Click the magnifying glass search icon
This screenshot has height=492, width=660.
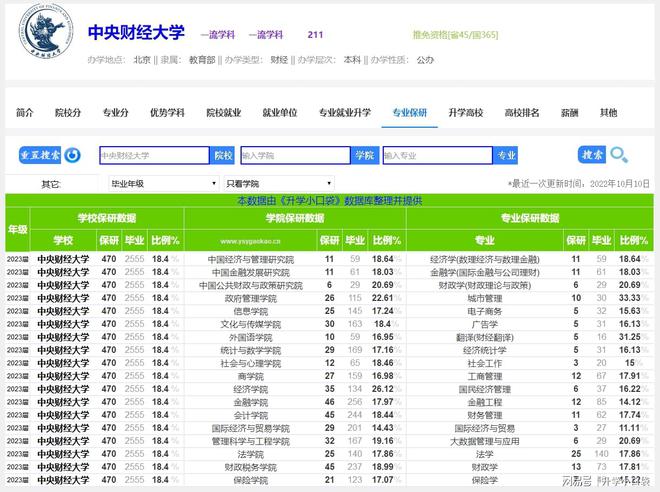pos(619,155)
